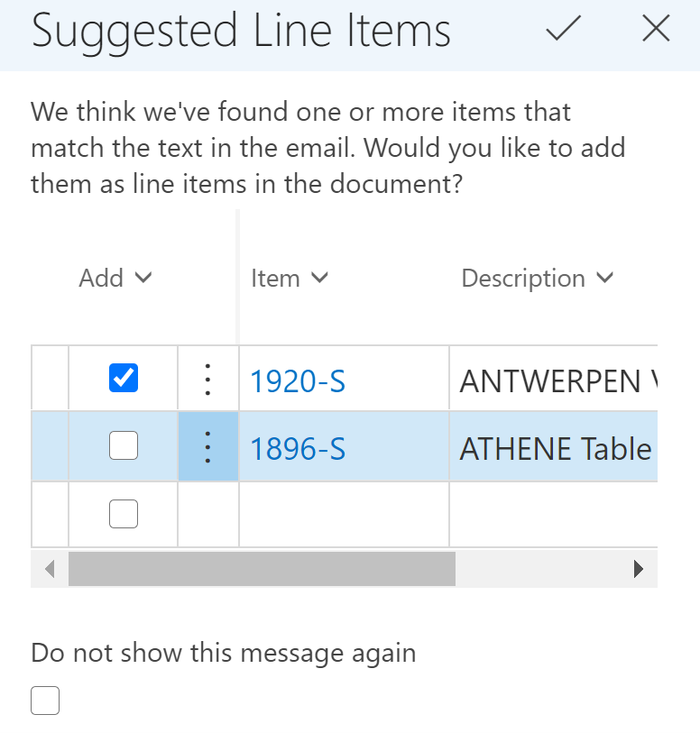Enable Do not show this message again
Viewport: 700px width, 733px height.
45,701
